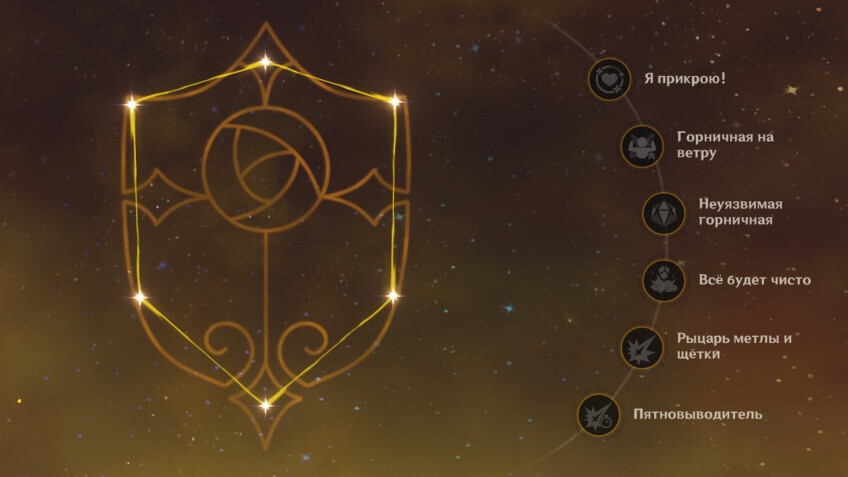This screenshot has height=477, width=848.
Task: Select the upper-right glowing star node
Action: pos(395,101)
